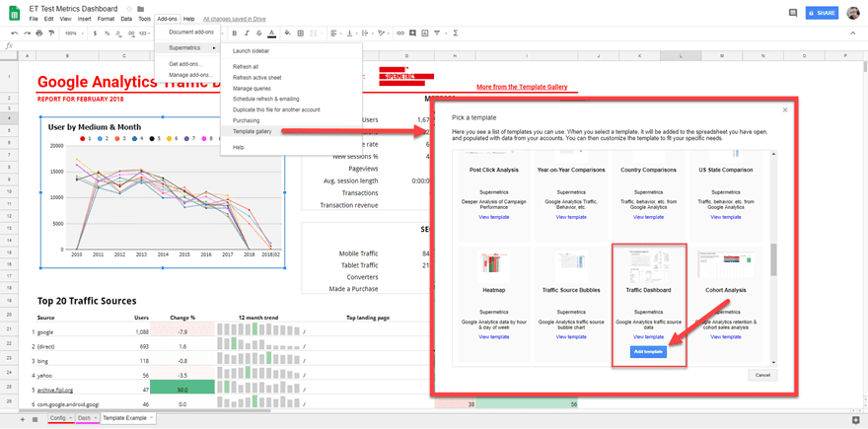Screen dimensions: 868x429
Task: Open View template link under Heatmap
Action: pyautogui.click(x=494, y=336)
